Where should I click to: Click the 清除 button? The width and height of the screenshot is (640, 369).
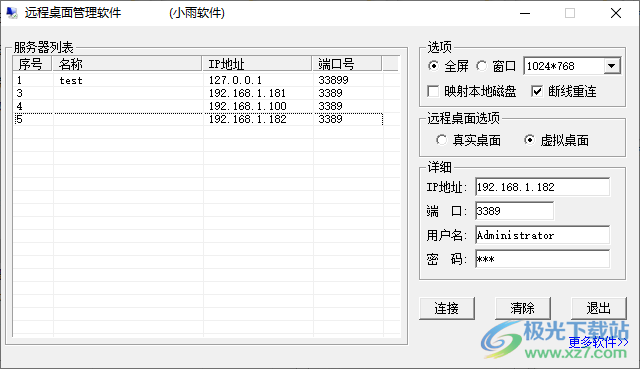pyautogui.click(x=522, y=308)
